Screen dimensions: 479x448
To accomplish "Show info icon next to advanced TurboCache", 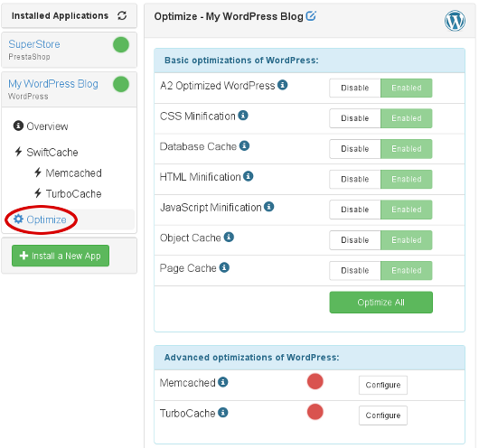I will click(223, 413).
